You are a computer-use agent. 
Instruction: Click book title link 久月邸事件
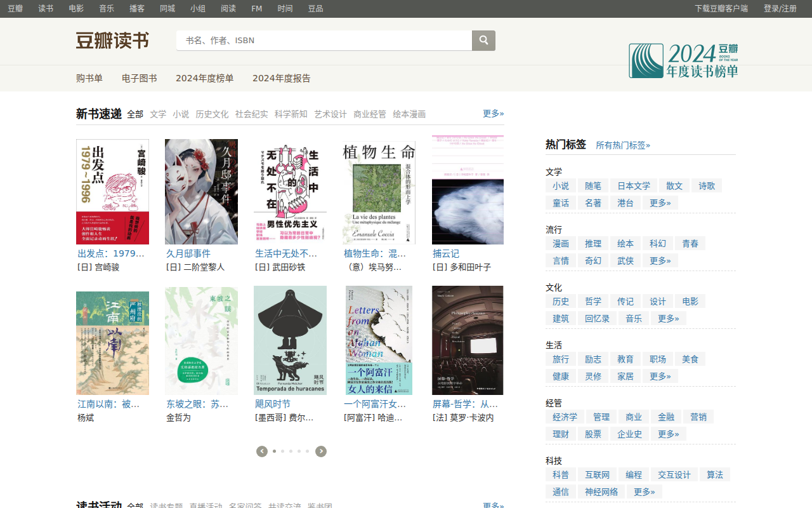coord(188,253)
